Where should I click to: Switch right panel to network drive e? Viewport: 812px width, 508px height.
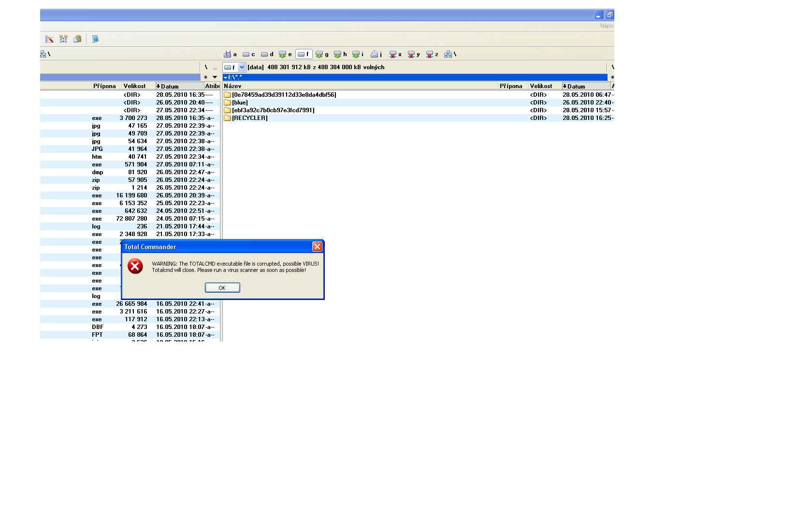coord(286,54)
